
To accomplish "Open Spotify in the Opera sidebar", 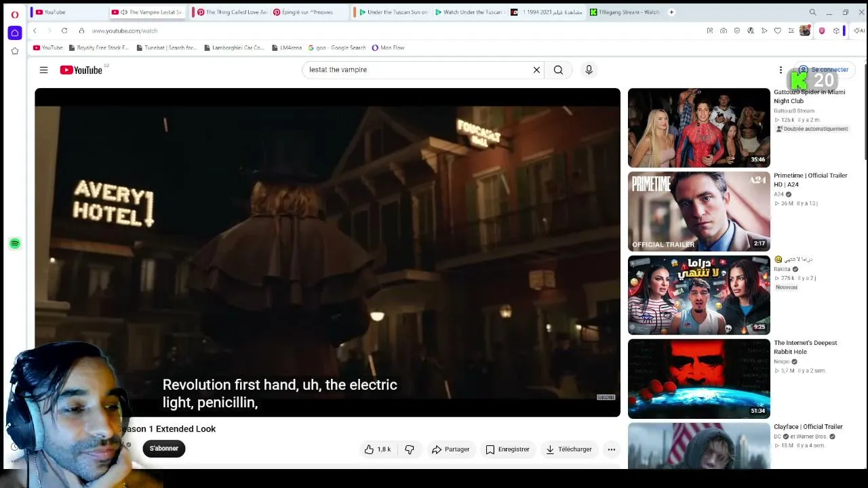I will (15, 243).
